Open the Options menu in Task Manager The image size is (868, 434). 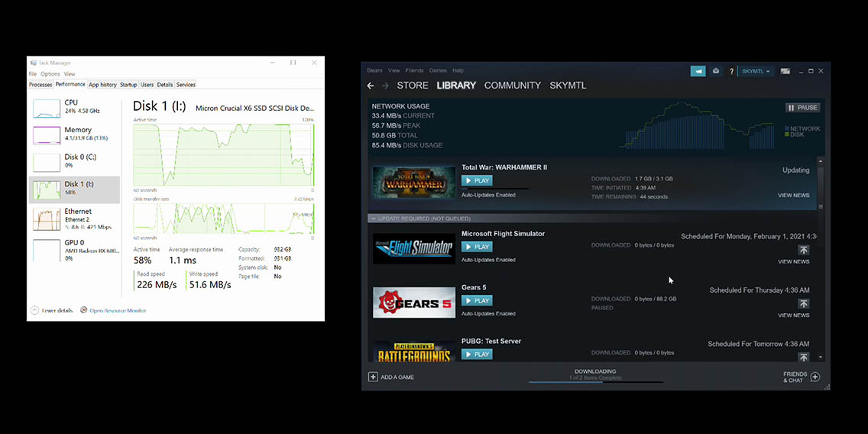coord(50,73)
